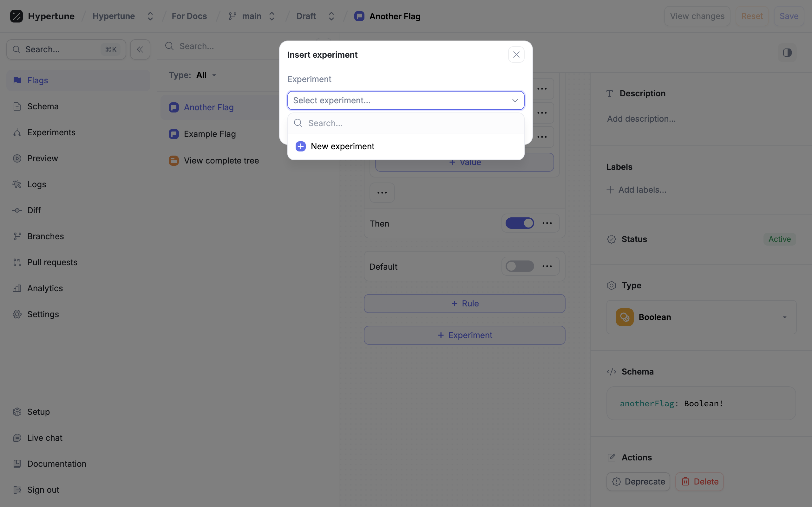Screen dimensions: 812x507
Task: Click the blue plus New experiment icon
Action: pyautogui.click(x=300, y=146)
